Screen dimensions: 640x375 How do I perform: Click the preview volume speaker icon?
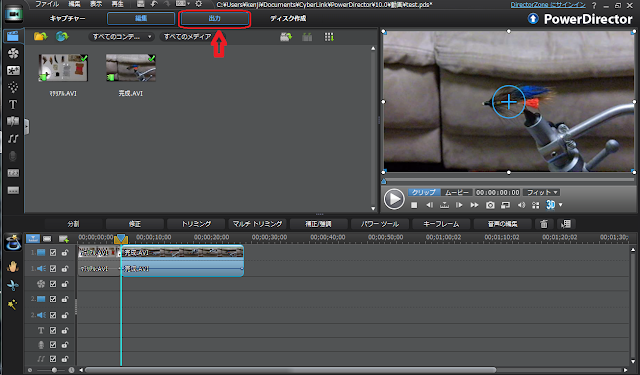point(521,205)
